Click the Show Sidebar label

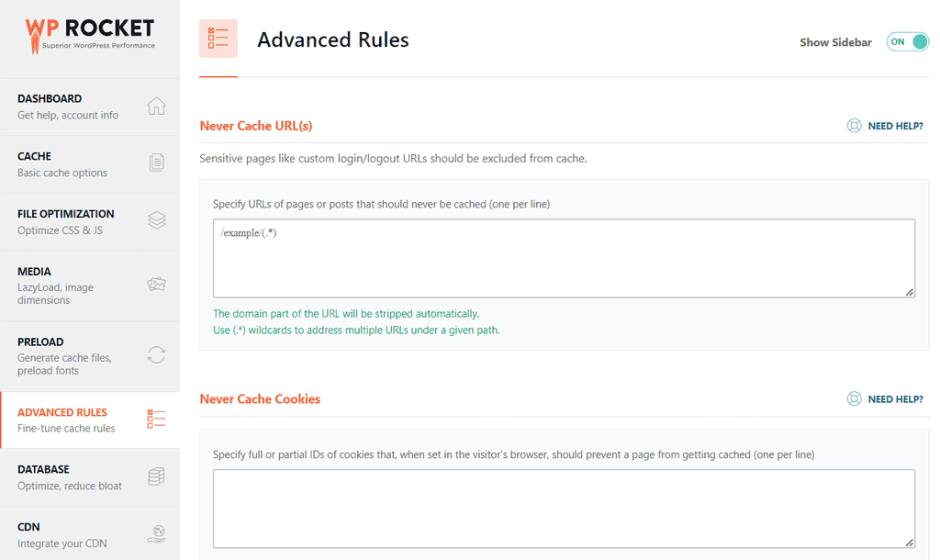point(835,42)
